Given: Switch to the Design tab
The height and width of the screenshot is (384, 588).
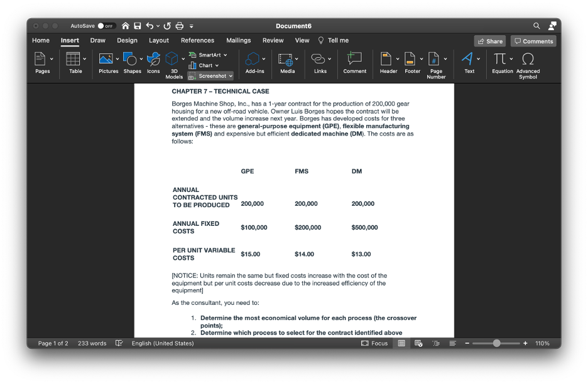Looking at the screenshot, I should (127, 40).
